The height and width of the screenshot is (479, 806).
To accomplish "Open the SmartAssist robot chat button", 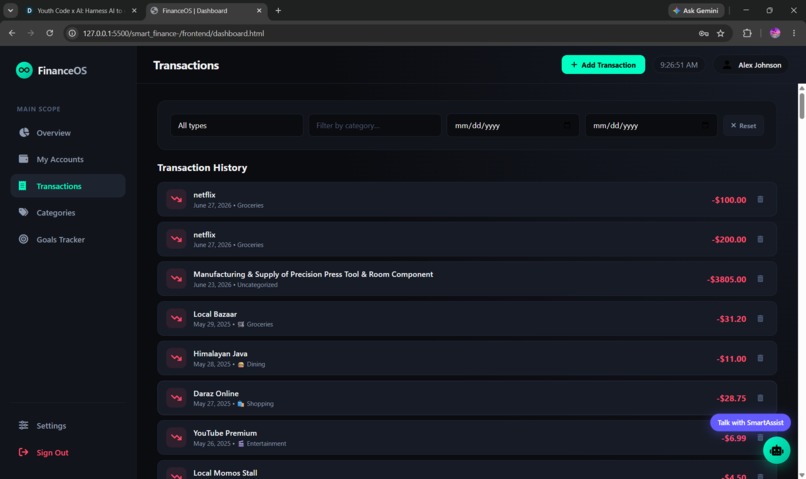I will [776, 450].
